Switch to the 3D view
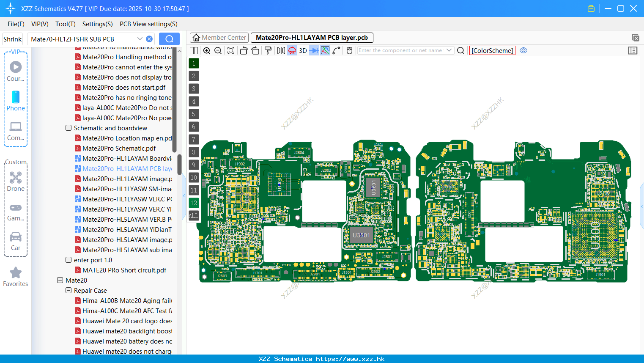The height and width of the screenshot is (363, 644). coord(303,50)
